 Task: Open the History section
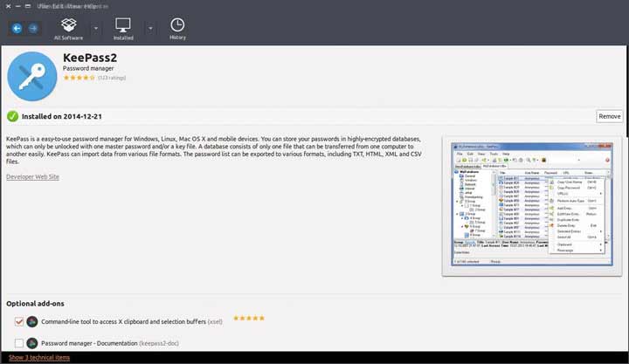pos(177,29)
